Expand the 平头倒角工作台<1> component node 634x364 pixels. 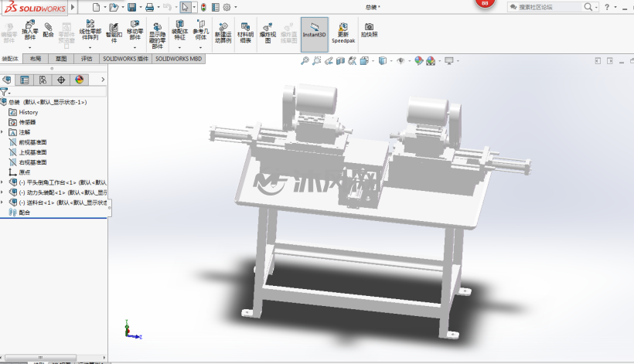click(2, 182)
